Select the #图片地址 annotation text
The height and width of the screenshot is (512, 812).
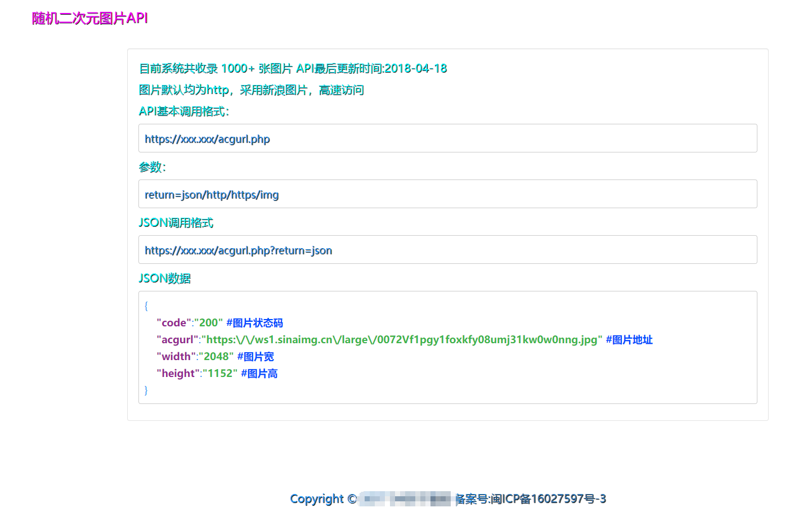pyautogui.click(x=629, y=339)
